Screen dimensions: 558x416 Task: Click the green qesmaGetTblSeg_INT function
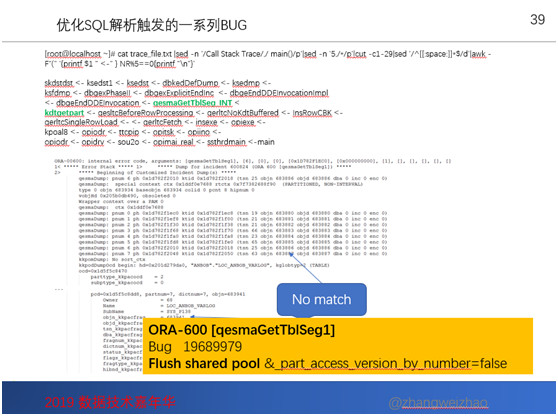pos(192,103)
